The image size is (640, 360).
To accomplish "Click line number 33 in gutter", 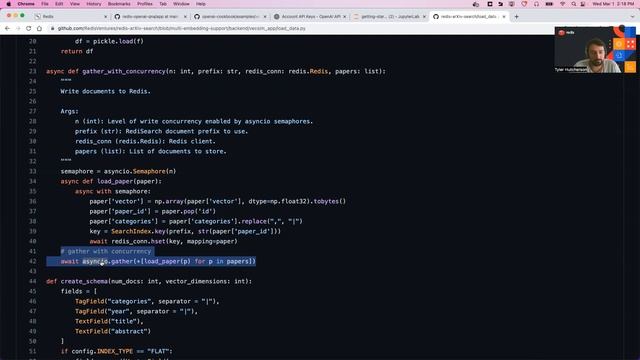I will (33, 171).
